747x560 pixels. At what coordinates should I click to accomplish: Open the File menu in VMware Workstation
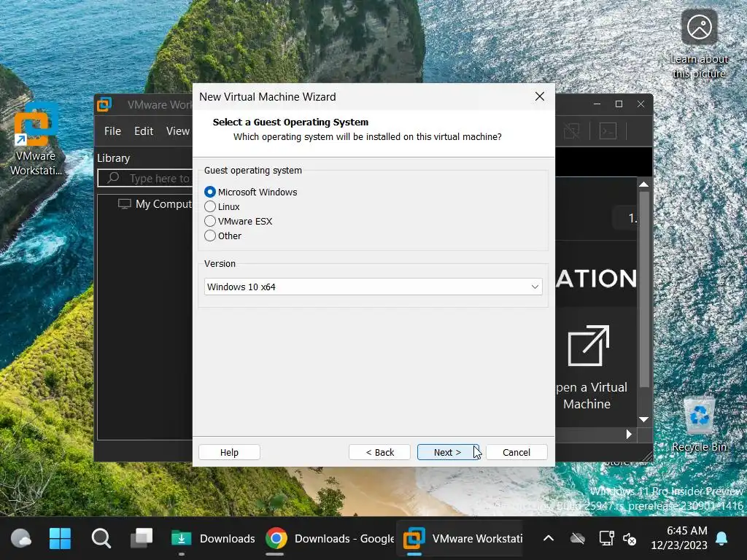[x=112, y=131]
